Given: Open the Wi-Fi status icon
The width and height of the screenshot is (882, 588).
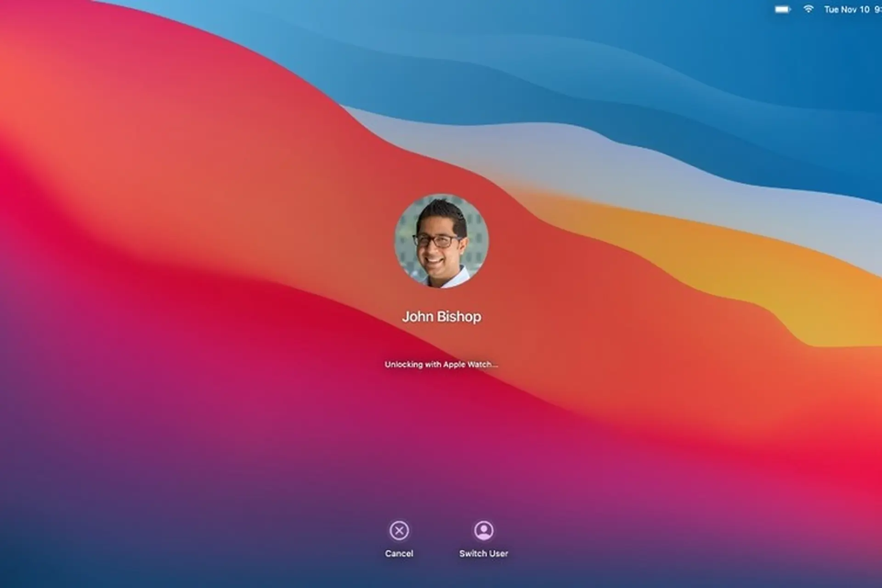Looking at the screenshot, I should click(808, 9).
